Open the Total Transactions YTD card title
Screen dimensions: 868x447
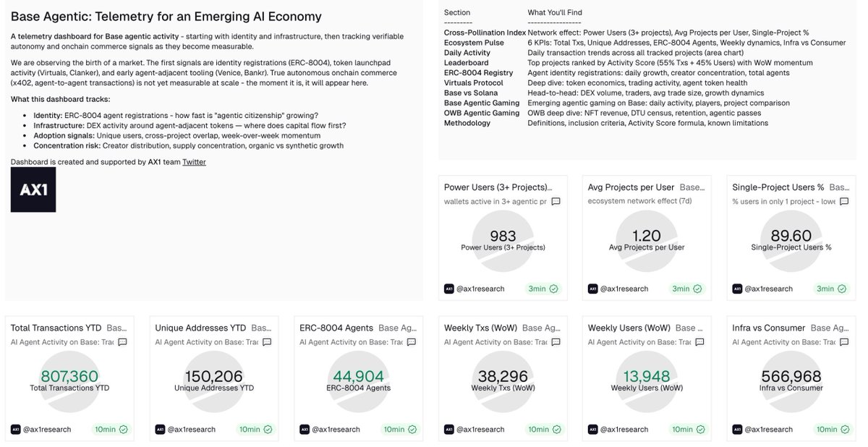click(x=56, y=328)
